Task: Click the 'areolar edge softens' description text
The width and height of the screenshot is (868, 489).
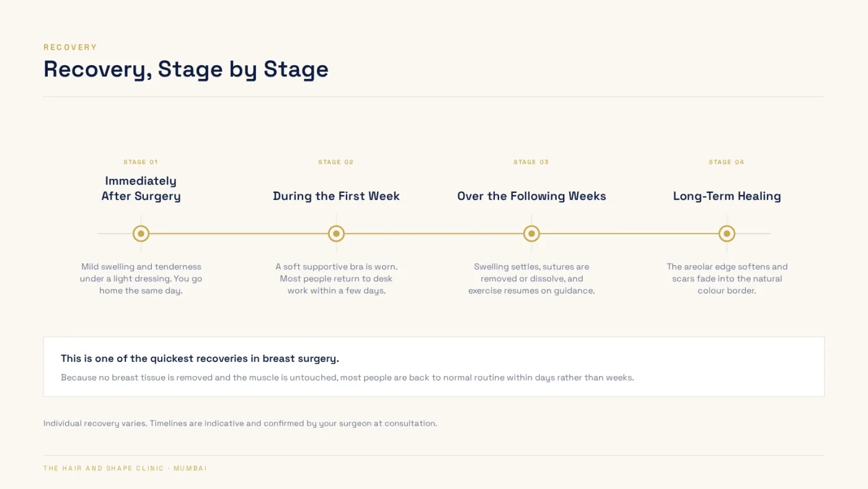Action: click(727, 279)
